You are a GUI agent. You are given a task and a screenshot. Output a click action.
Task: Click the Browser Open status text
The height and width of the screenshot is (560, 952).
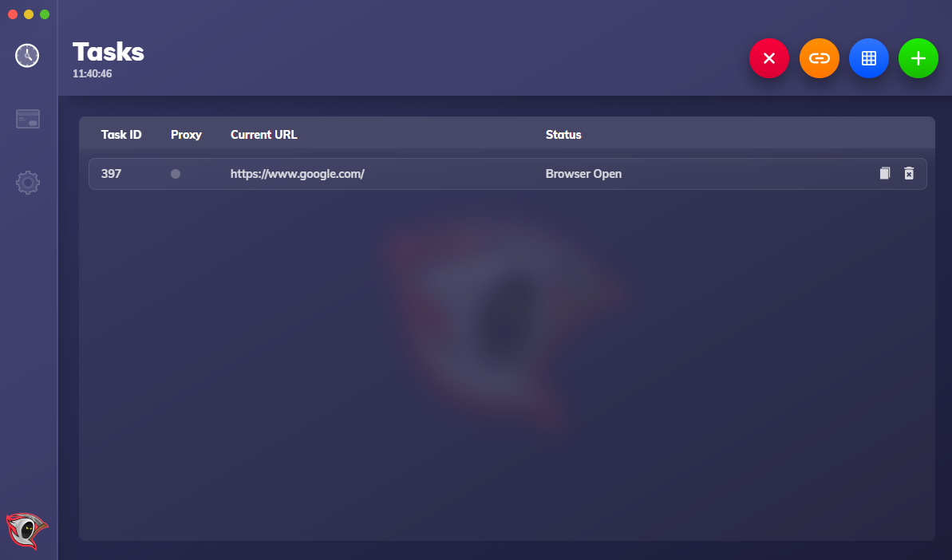click(x=583, y=174)
